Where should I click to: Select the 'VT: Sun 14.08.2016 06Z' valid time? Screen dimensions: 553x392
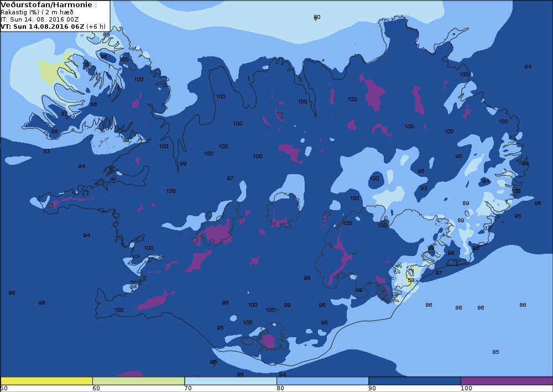(x=43, y=27)
